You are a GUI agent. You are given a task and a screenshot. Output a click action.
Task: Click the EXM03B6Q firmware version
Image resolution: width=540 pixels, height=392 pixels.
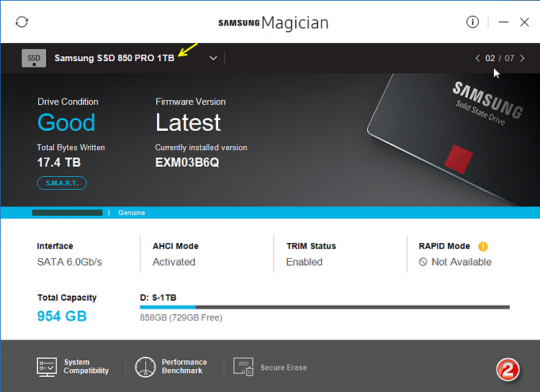(x=187, y=163)
